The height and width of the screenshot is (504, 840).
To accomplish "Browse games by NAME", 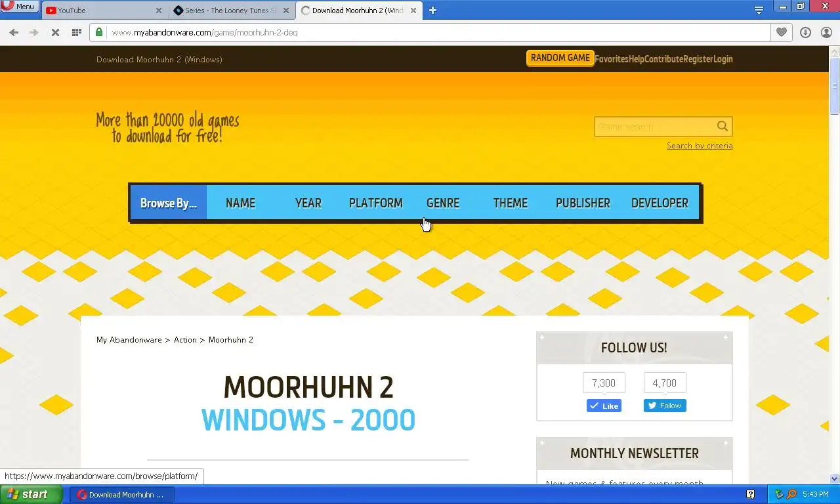I will point(240,203).
